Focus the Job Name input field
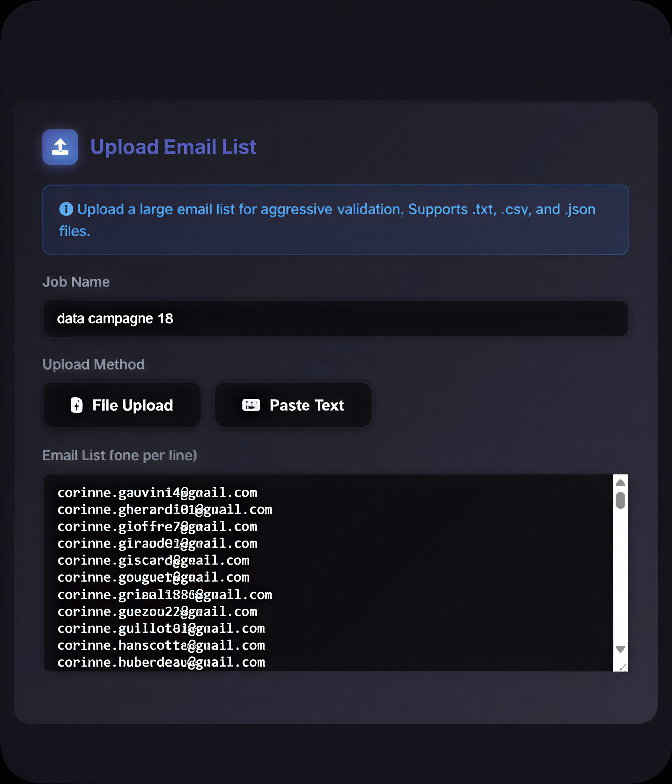672x784 pixels. (335, 319)
